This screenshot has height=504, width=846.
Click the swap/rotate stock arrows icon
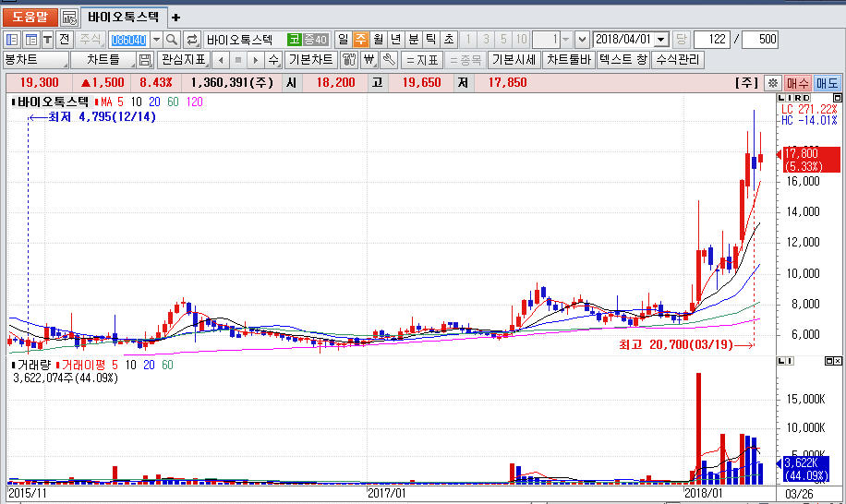pos(192,40)
